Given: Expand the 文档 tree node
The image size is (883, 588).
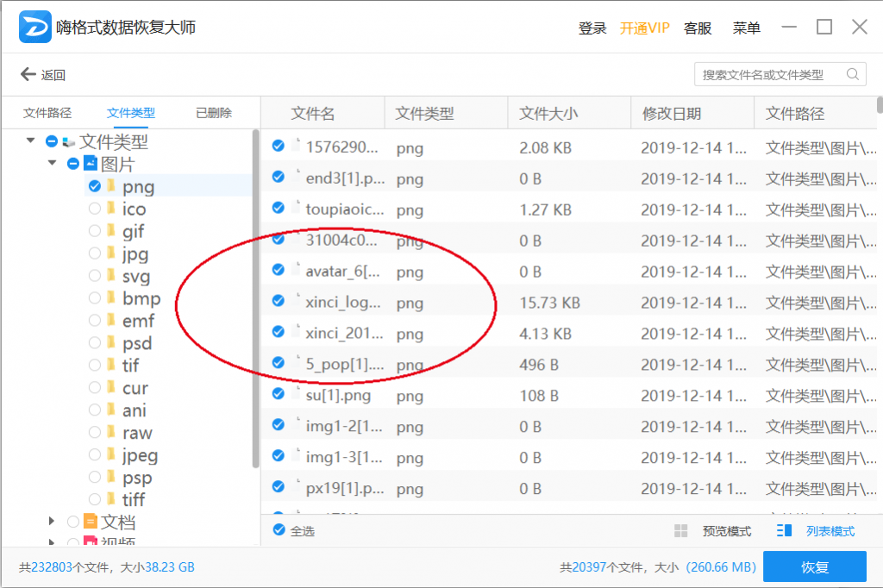Looking at the screenshot, I should pos(52,521).
